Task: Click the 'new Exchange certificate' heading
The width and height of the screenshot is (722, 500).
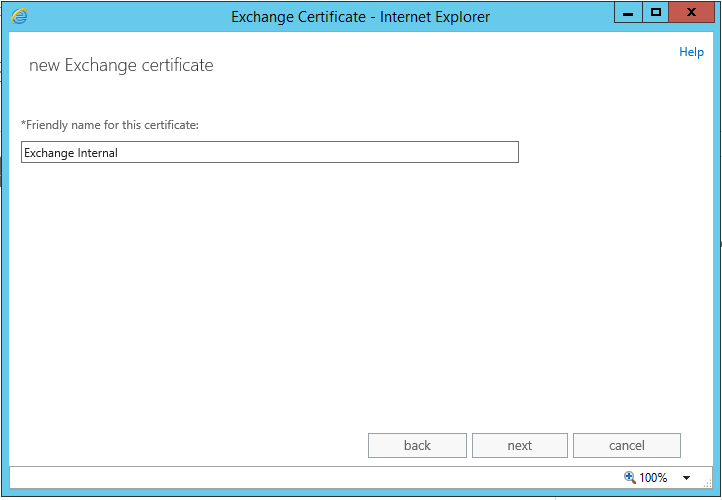Action: coord(121,65)
